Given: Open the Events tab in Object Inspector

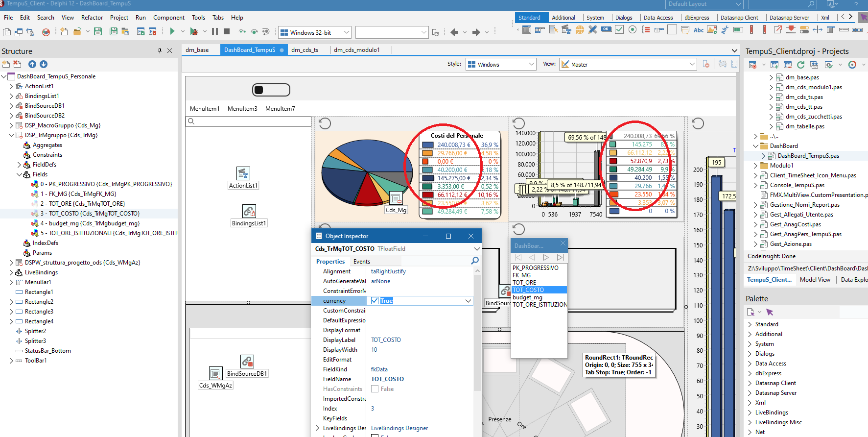Looking at the screenshot, I should point(362,262).
